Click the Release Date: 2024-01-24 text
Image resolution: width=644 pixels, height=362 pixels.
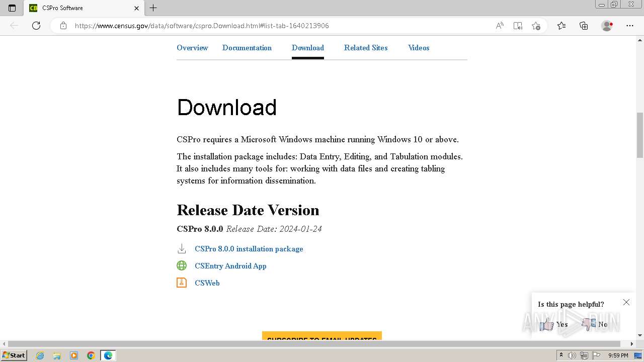(x=274, y=229)
